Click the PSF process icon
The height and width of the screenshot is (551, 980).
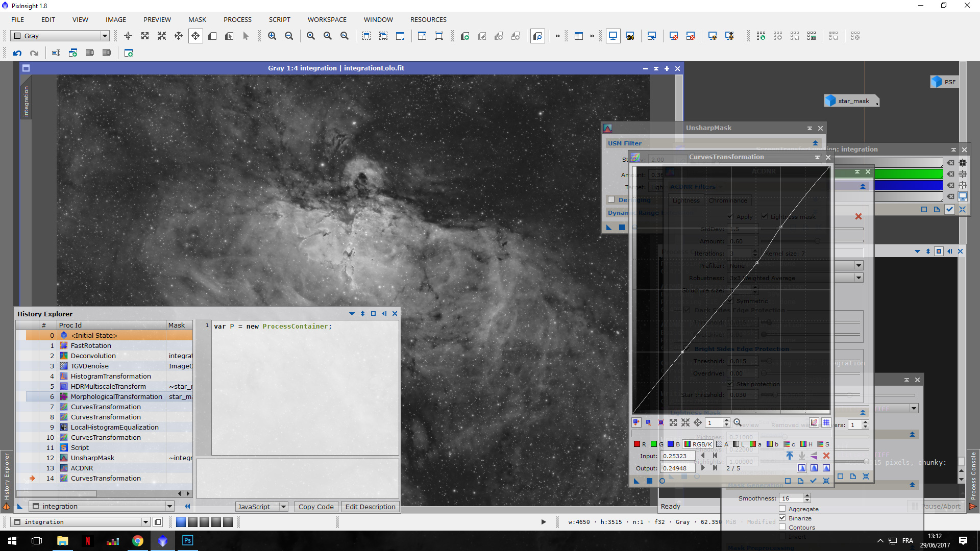[x=943, y=82]
